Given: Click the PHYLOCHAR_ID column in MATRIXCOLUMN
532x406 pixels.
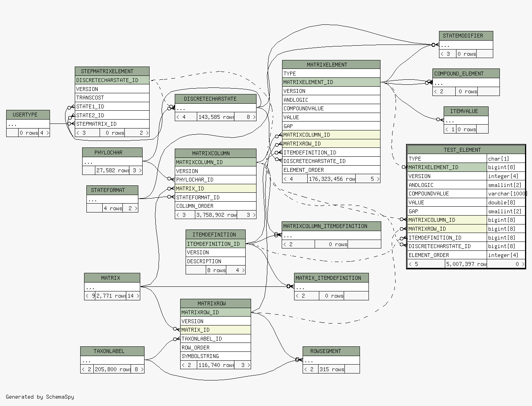Looking at the screenshot, I should (x=215, y=180).
